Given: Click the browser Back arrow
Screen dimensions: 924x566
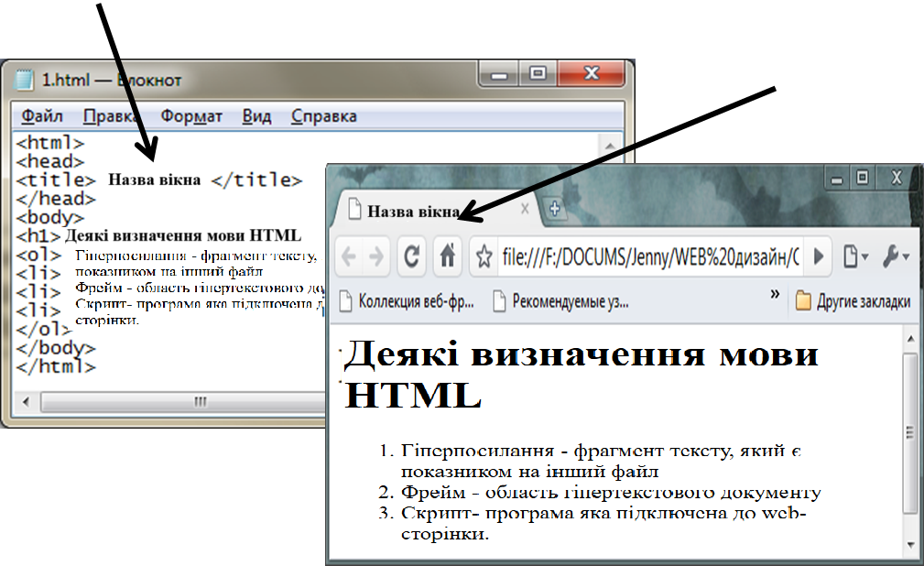Looking at the screenshot, I should (x=349, y=257).
